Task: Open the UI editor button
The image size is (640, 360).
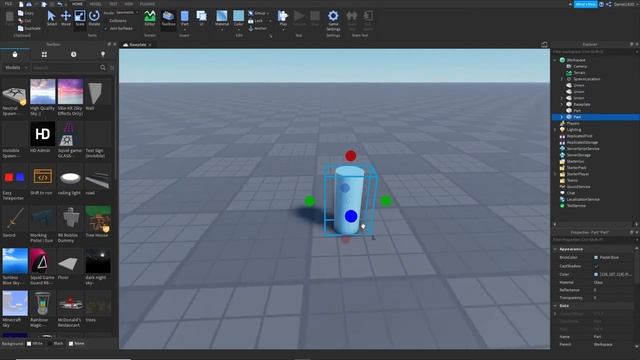Action: [201, 18]
